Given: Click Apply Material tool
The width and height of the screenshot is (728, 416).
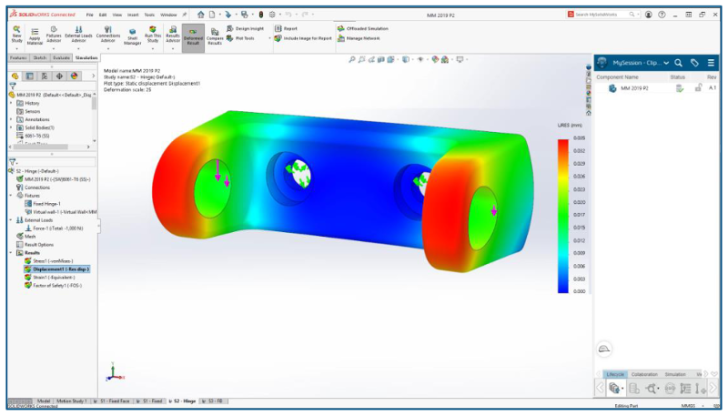Looking at the screenshot, I should pyautogui.click(x=35, y=37).
